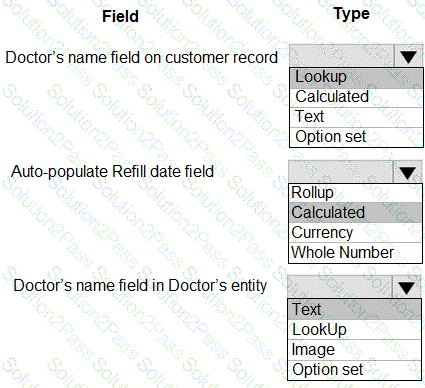425x388 pixels.
Task: Select LookUp for Doctor's entity name field
Action: click(x=354, y=330)
